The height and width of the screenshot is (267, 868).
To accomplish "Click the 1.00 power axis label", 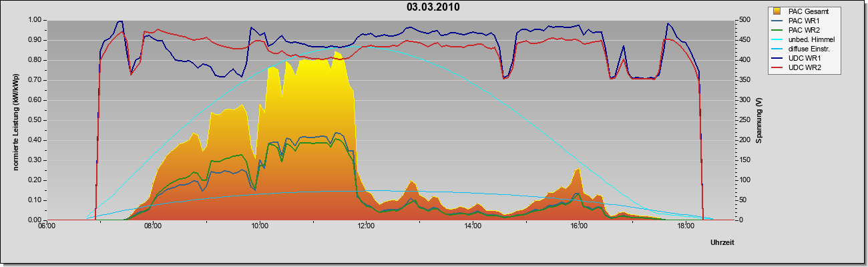I will [x=35, y=20].
